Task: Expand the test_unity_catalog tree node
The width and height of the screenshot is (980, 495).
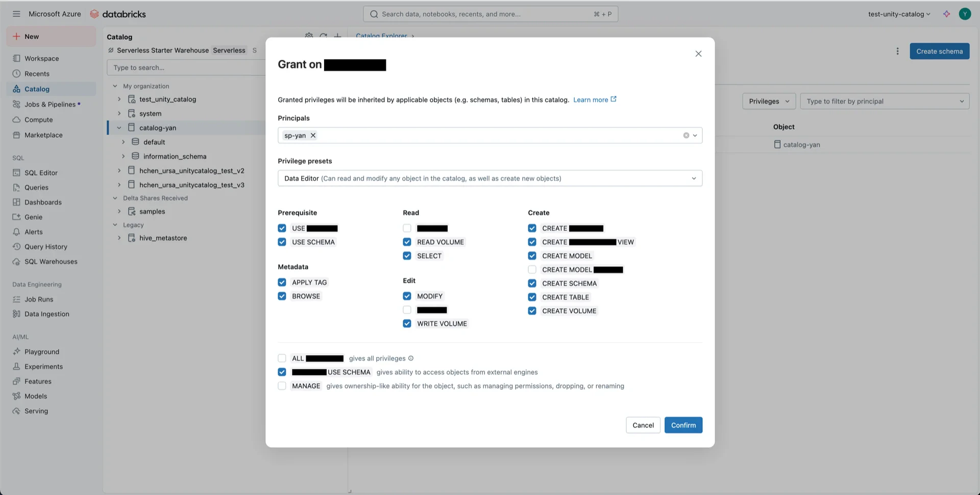Action: [x=119, y=99]
